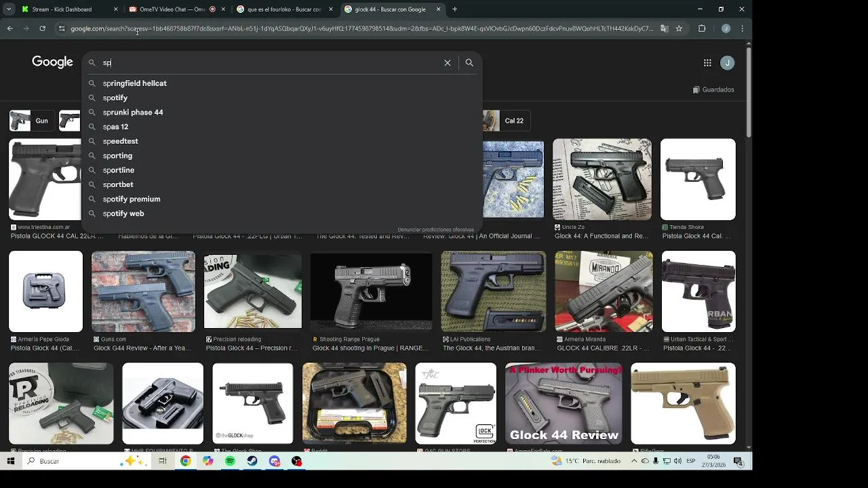View site information icon in address bar
This screenshot has height=488, width=868.
[x=62, y=28]
